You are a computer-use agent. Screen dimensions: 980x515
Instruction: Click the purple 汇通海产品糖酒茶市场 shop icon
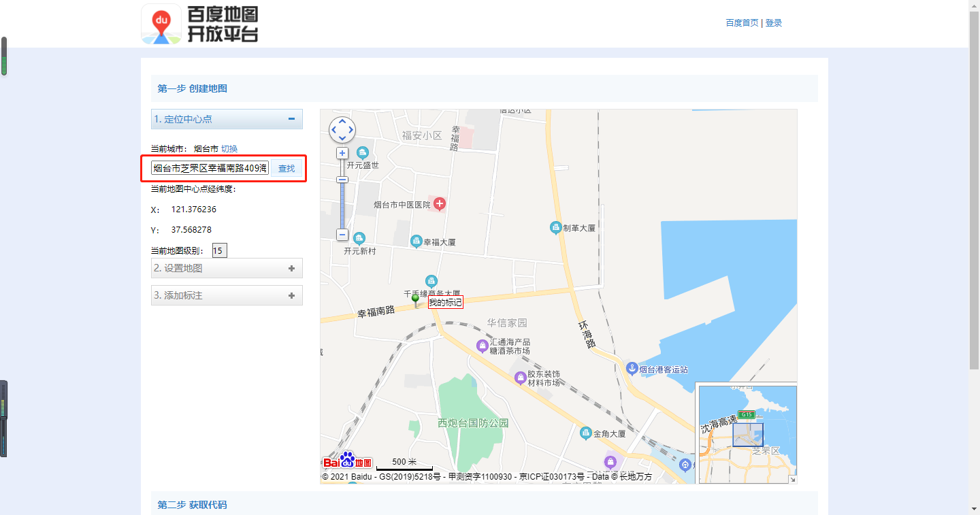coord(483,346)
